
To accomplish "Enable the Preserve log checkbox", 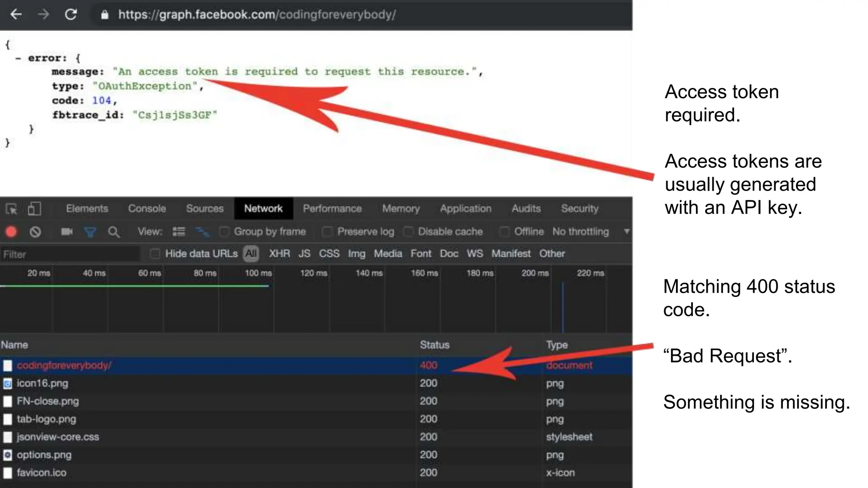I will (x=327, y=232).
